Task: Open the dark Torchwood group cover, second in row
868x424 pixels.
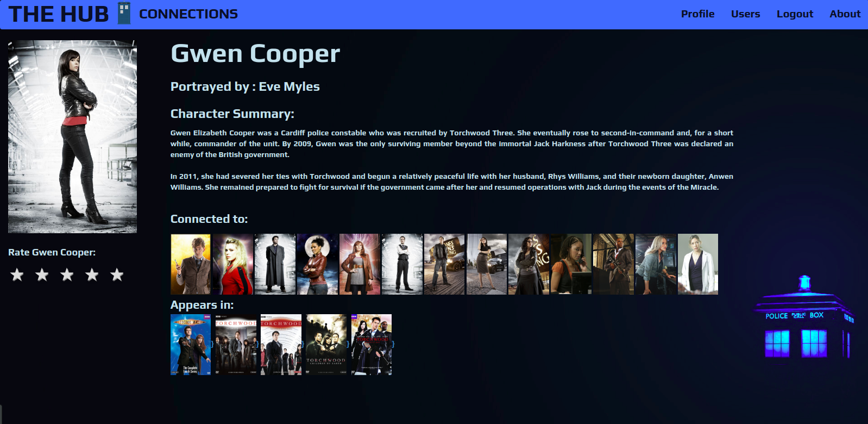Action: click(236, 345)
